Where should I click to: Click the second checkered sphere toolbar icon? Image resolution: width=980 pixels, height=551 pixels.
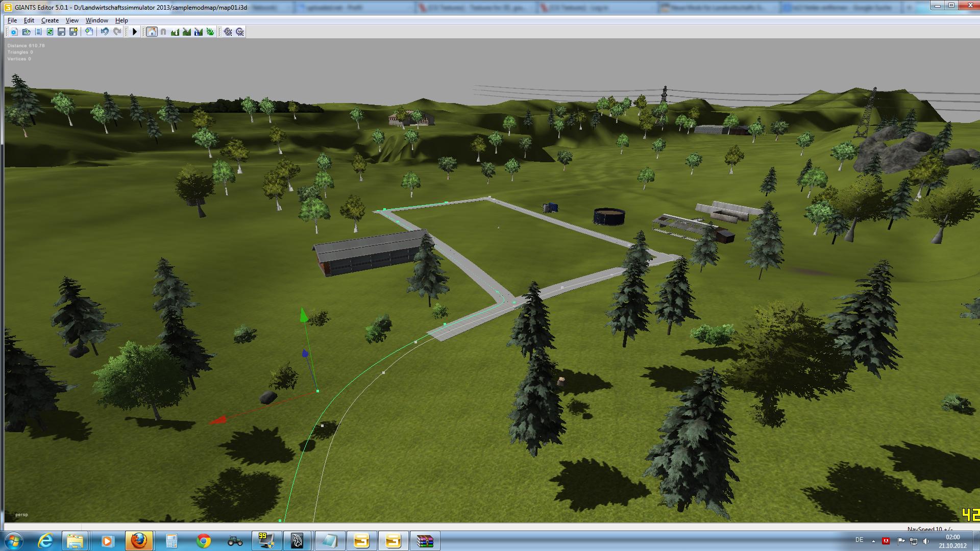240,32
